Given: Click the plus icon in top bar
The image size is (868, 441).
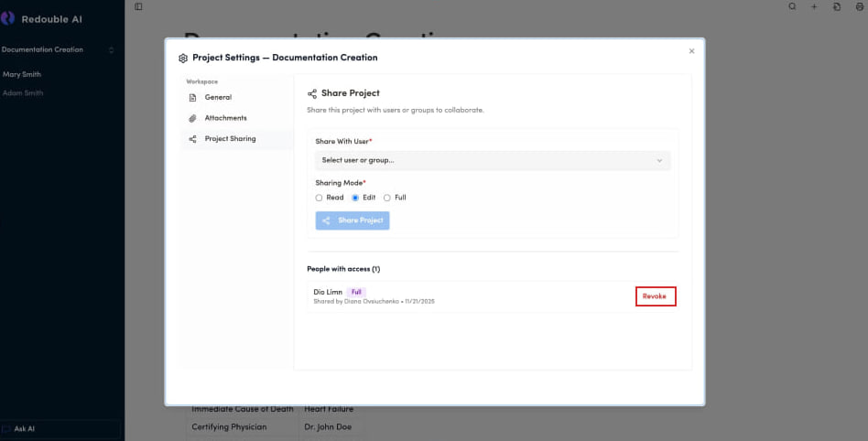Looking at the screenshot, I should click(815, 6).
